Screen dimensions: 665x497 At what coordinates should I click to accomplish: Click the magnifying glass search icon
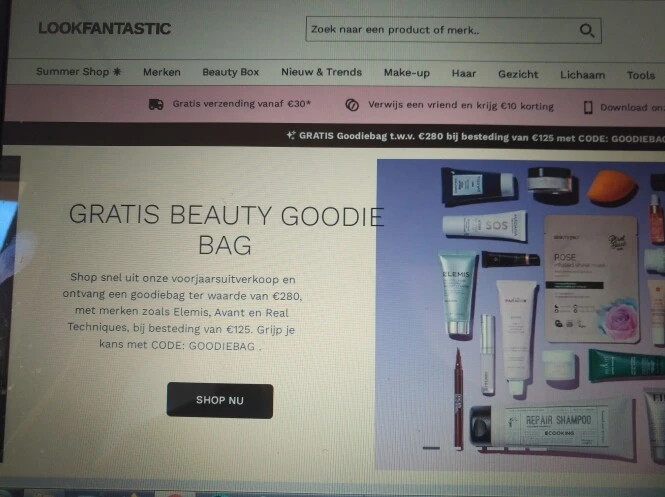[587, 31]
